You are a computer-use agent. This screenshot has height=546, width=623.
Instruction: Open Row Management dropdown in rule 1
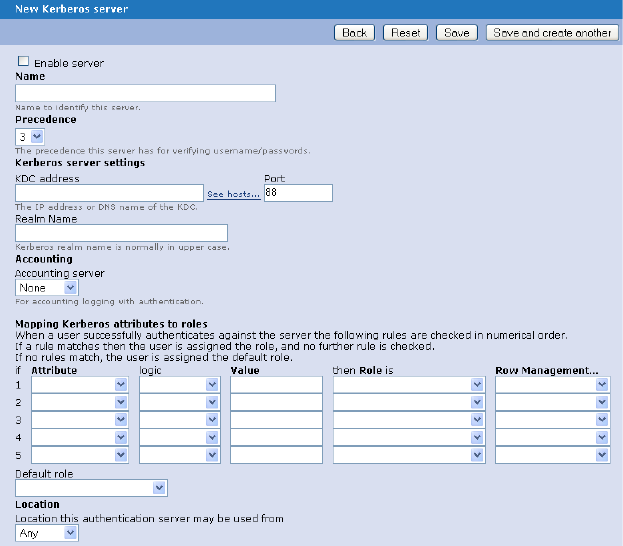pyautogui.click(x=553, y=385)
